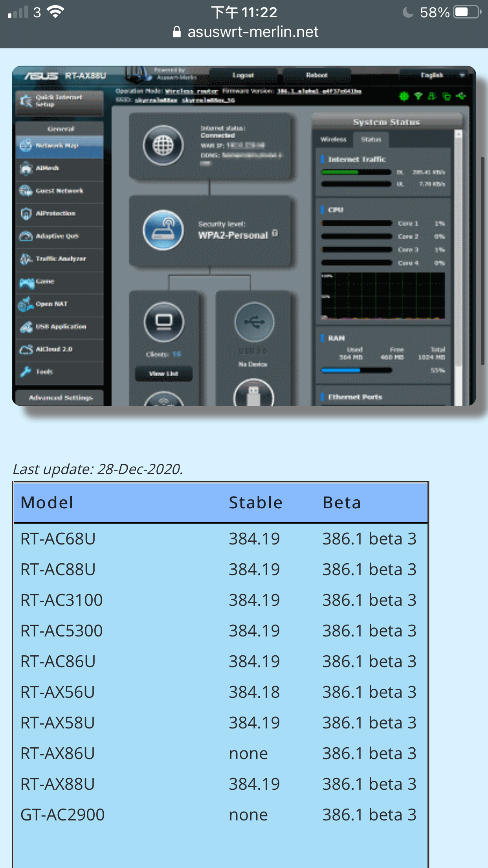The width and height of the screenshot is (488, 868).
Task: Click the Tools wrench sidebar icon
Action: [x=26, y=371]
